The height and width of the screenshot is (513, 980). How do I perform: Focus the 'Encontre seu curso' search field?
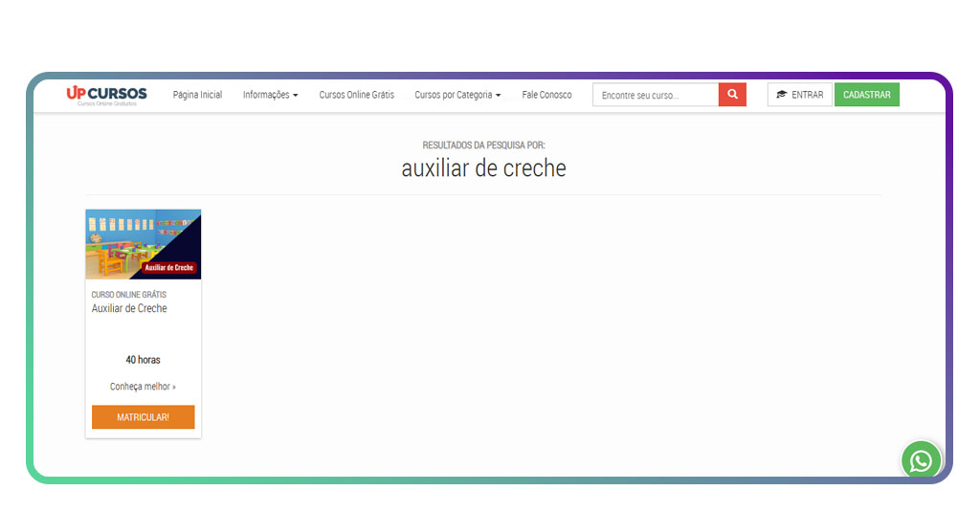point(656,95)
